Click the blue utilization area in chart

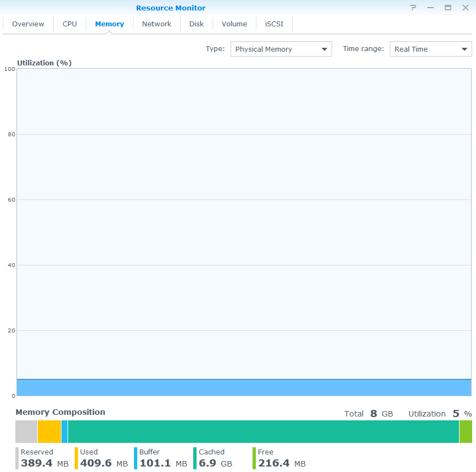click(x=244, y=387)
